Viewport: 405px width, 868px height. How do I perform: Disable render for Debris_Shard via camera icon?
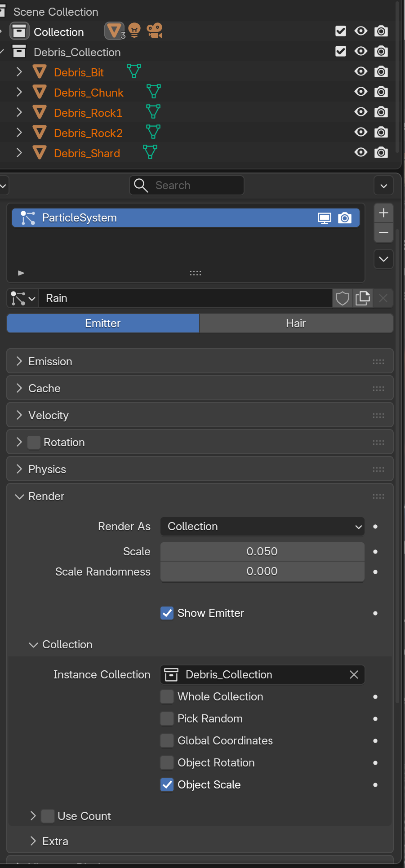381,153
